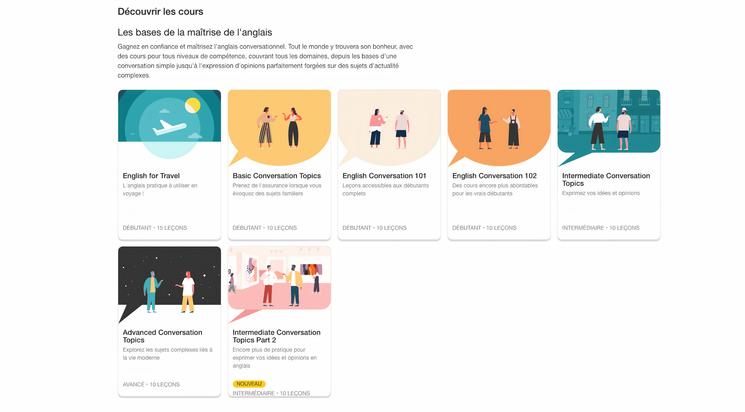This screenshot has height=412, width=745.
Task: Click the Basic Conversation Topics title
Action: click(277, 176)
